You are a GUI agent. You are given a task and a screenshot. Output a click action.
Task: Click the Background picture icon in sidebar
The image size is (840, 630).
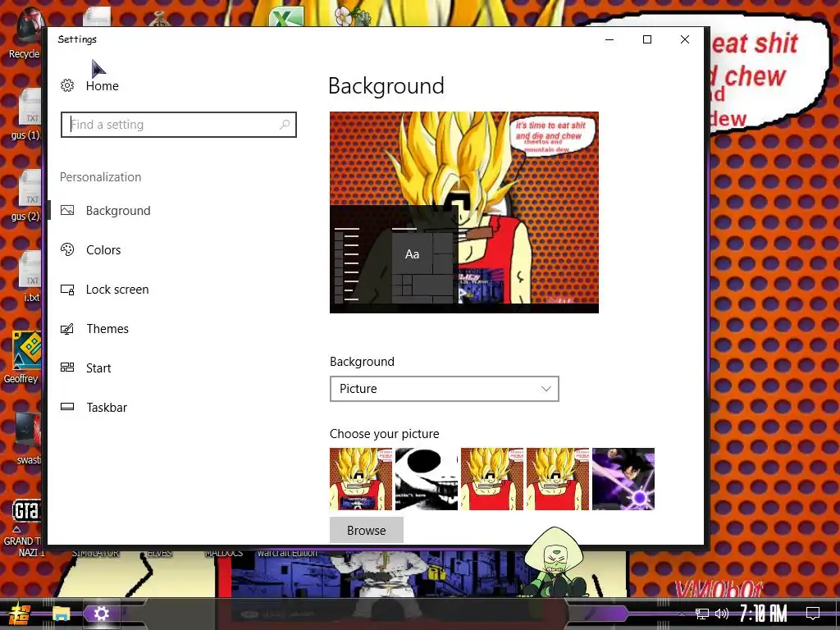(67, 211)
